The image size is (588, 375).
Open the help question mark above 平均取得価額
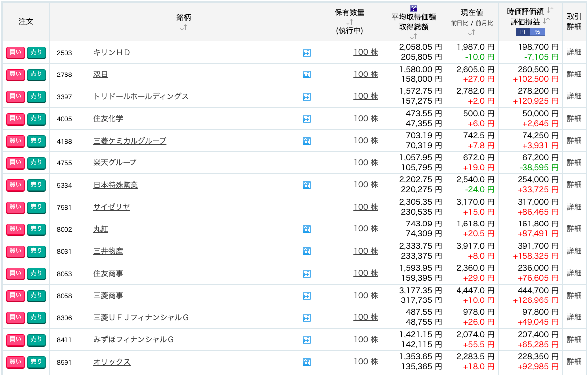414,8
